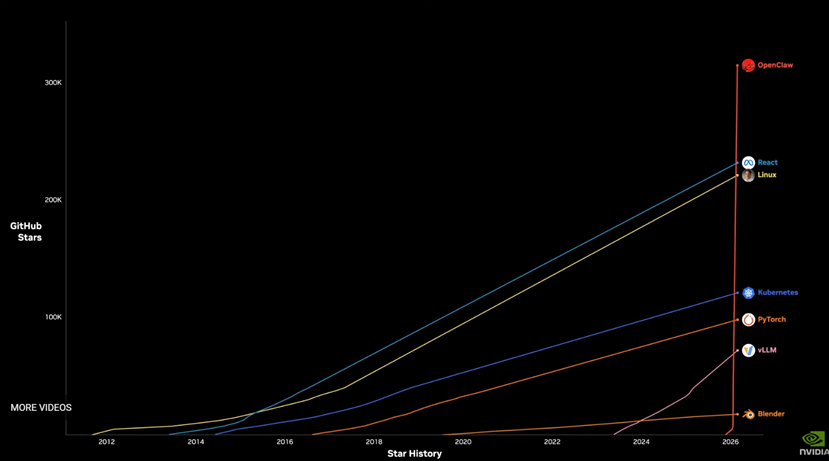Open the MORE VIDEOS overlay
The image size is (829, 461).
click(41, 408)
